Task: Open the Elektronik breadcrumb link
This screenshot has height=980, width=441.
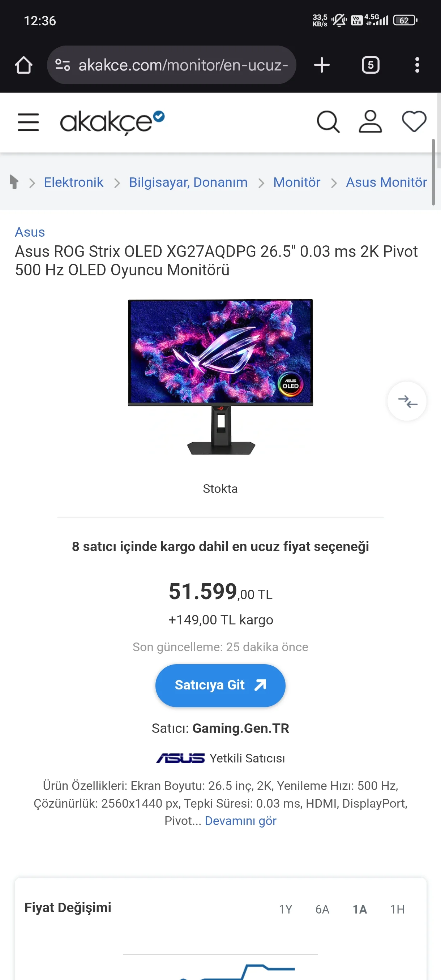Action: [x=74, y=182]
